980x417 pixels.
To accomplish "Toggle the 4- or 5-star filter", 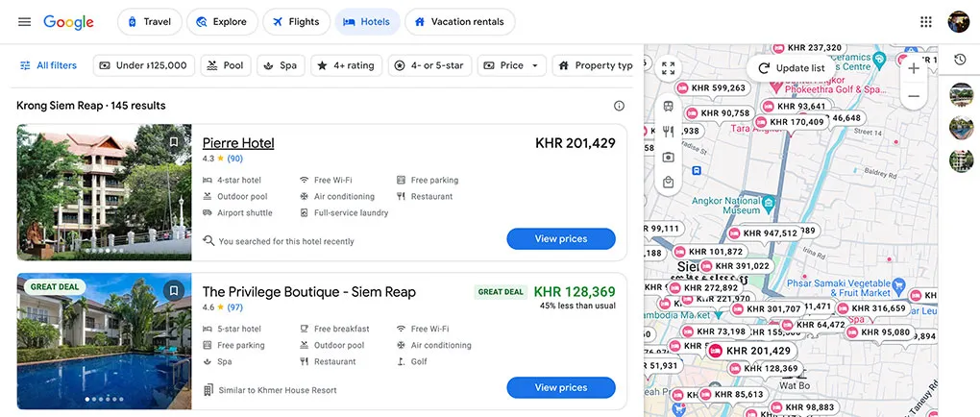I will 429,65.
